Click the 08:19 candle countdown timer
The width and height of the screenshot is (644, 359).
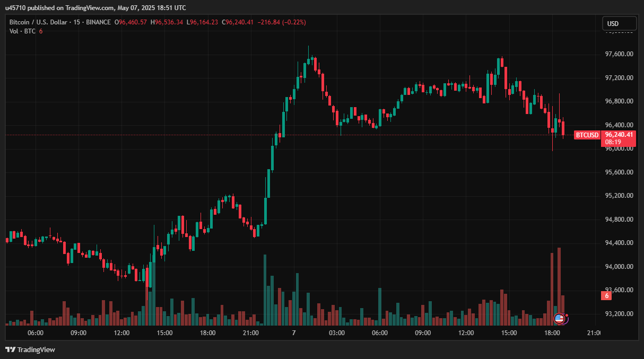(x=613, y=142)
